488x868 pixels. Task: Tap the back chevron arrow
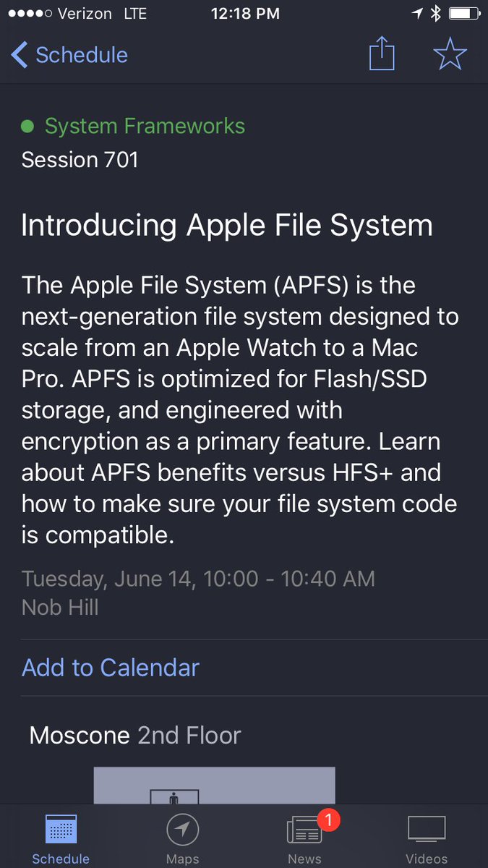click(x=20, y=55)
